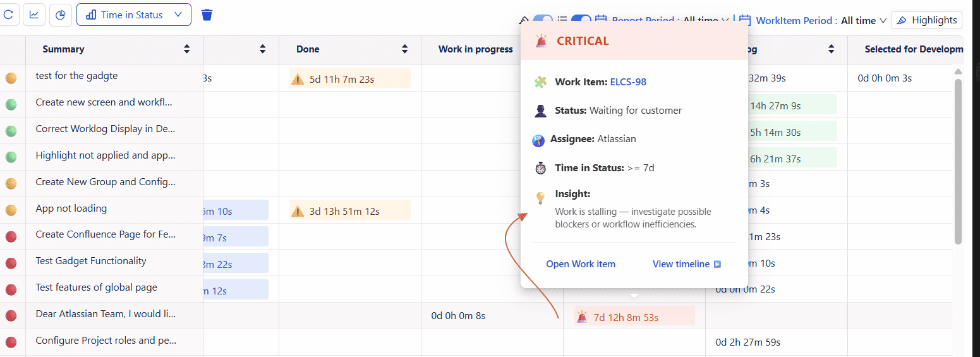
Task: Open the ELCS-98 work item link
Action: [x=628, y=82]
